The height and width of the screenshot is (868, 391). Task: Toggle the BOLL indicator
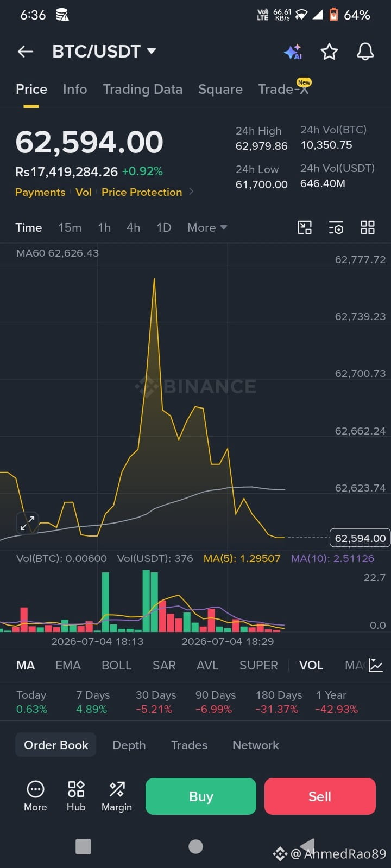117,665
